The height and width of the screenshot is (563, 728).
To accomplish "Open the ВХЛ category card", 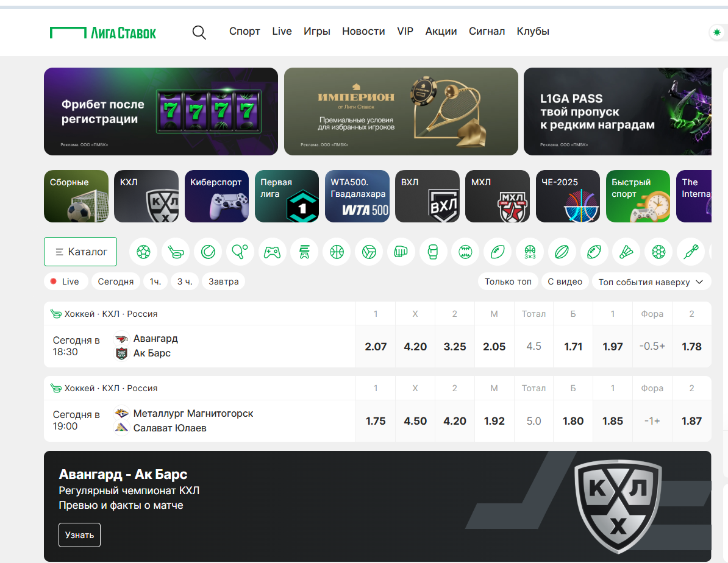I will (x=427, y=196).
